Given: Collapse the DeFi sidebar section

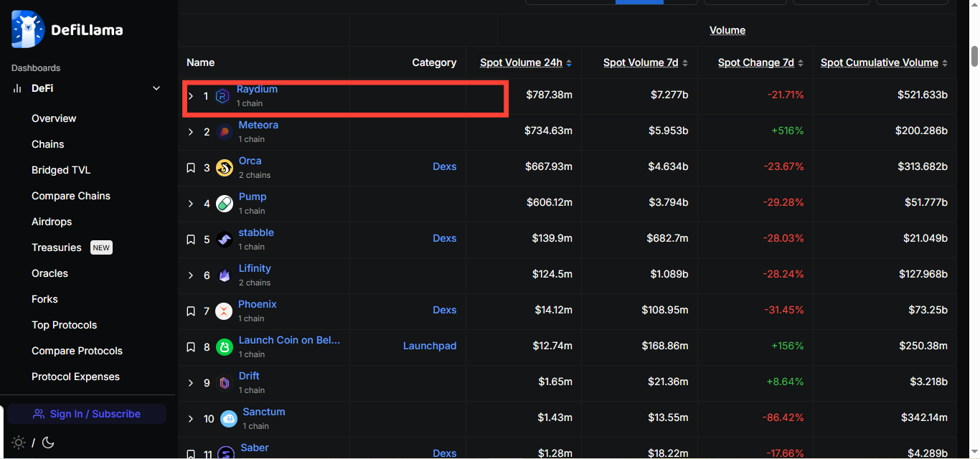Looking at the screenshot, I should pyautogui.click(x=156, y=88).
